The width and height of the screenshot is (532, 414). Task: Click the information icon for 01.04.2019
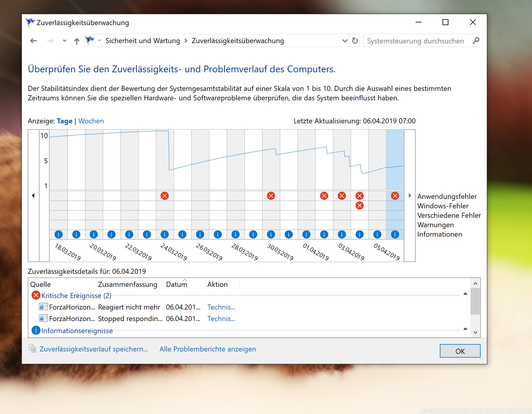(306, 234)
